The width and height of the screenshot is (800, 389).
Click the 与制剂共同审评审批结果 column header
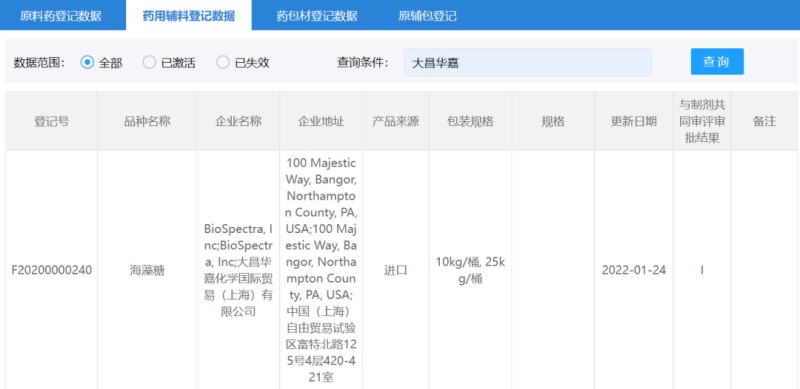[x=702, y=121]
